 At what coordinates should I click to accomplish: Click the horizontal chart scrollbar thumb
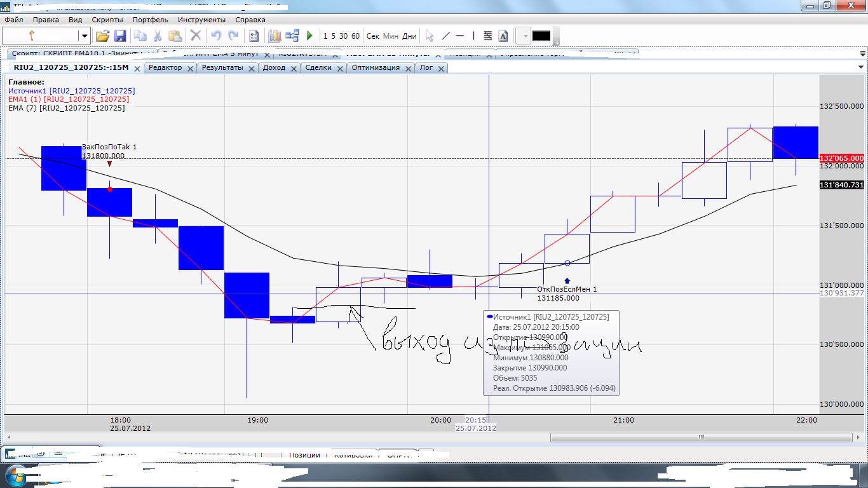(702, 437)
